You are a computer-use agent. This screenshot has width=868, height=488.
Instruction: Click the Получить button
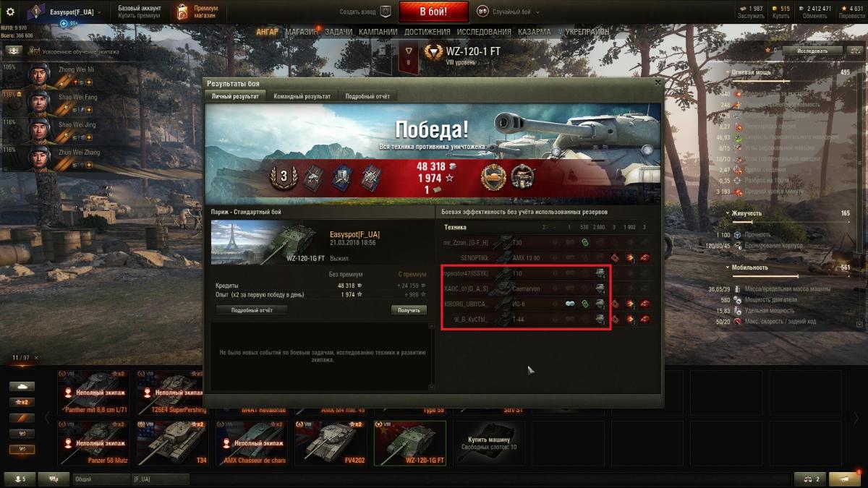(409, 309)
